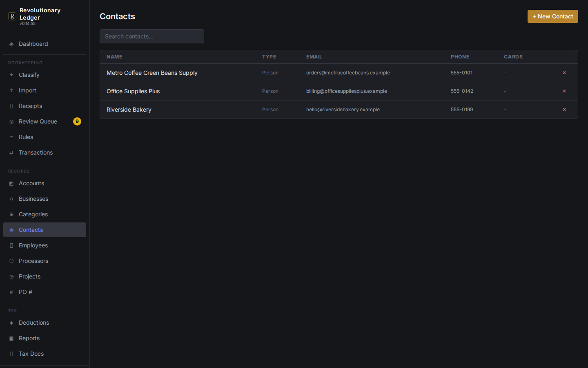Delete the Metro Coffee Green Beans Supply contact
Viewport: 588px width, 368px height.
pyautogui.click(x=564, y=73)
